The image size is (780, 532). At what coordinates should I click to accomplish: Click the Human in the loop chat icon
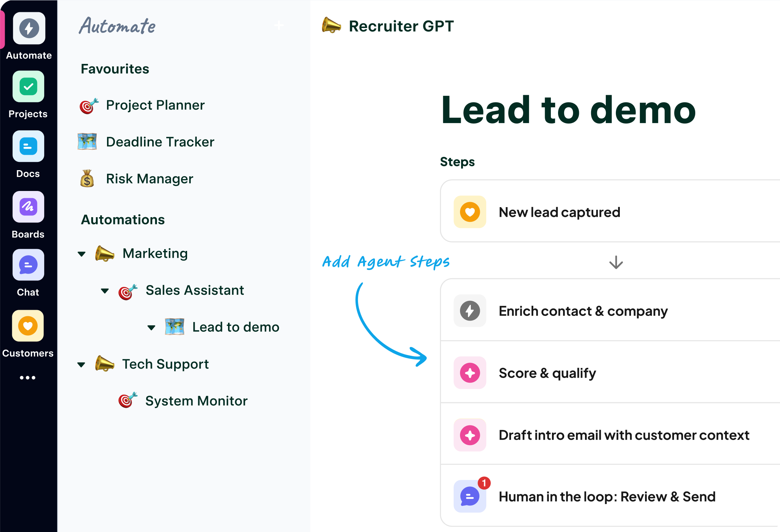[x=469, y=496]
